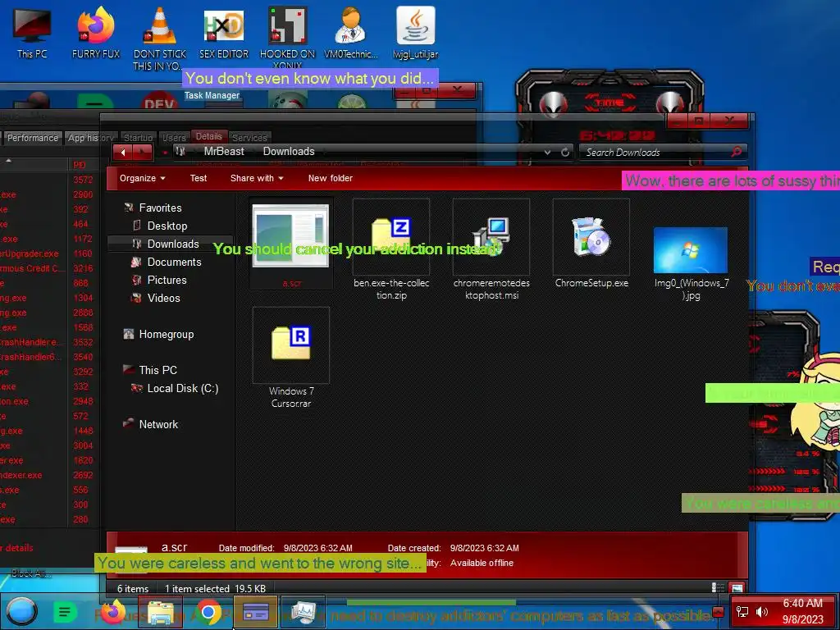Switch to Task Manager Services tab
The height and width of the screenshot is (630, 840).
point(249,138)
